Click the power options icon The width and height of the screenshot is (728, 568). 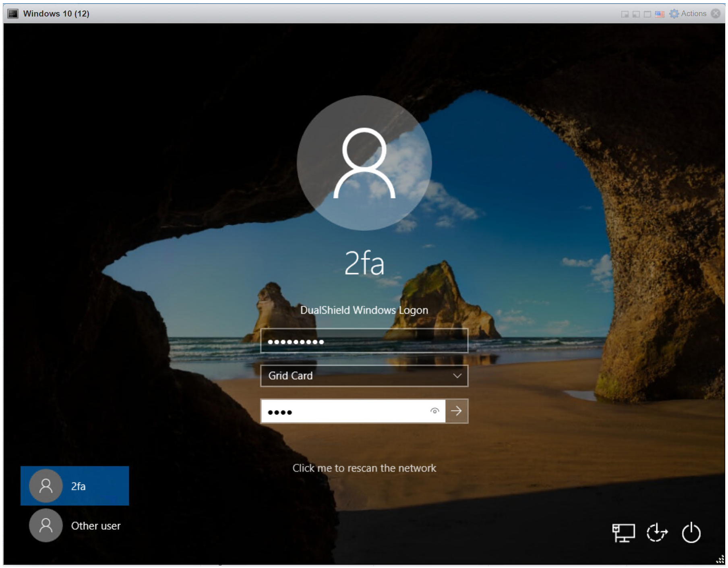[x=691, y=533]
